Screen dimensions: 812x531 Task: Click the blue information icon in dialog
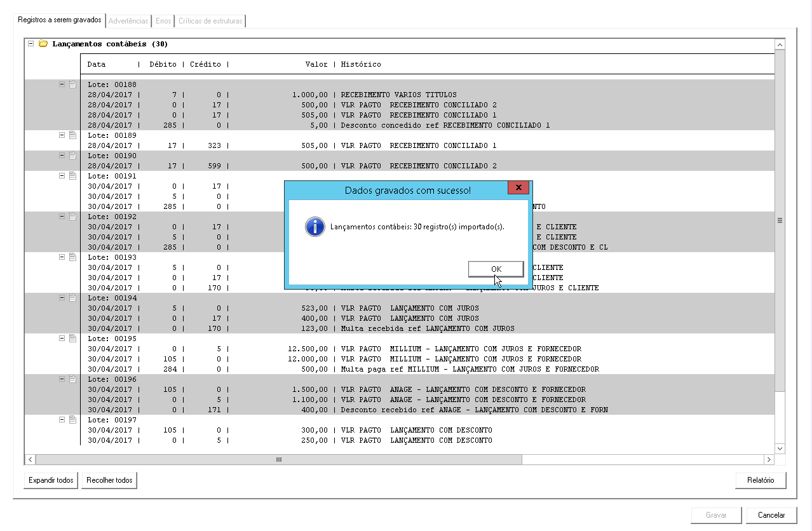click(x=315, y=226)
